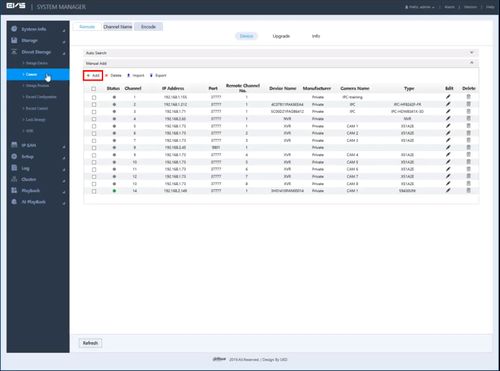Open the admin user dropdown in the header
Viewport: 500px width, 371px height.
click(x=420, y=7)
